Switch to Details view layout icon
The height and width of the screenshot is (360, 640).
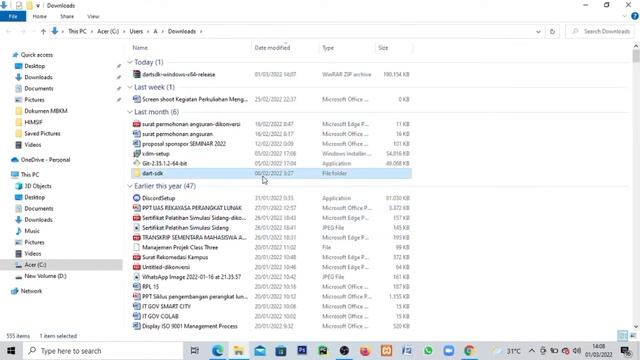622,336
